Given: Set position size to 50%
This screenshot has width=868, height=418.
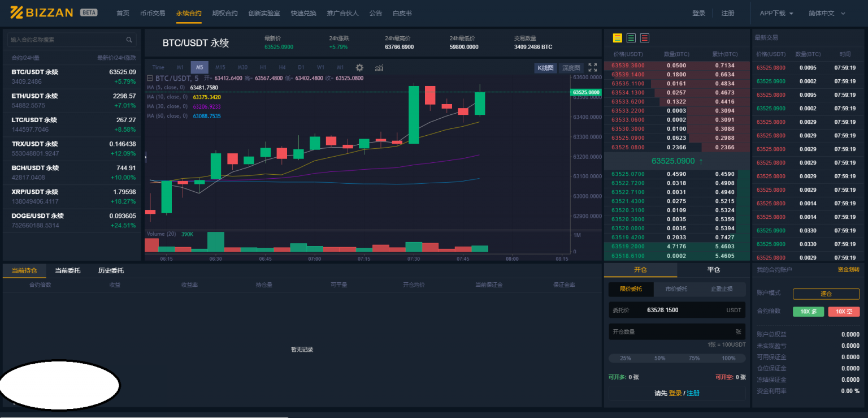Looking at the screenshot, I should [x=659, y=358].
